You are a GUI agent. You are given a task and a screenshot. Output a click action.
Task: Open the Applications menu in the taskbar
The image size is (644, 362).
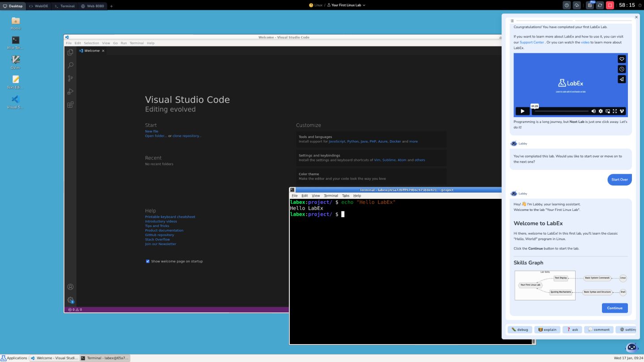(14, 358)
